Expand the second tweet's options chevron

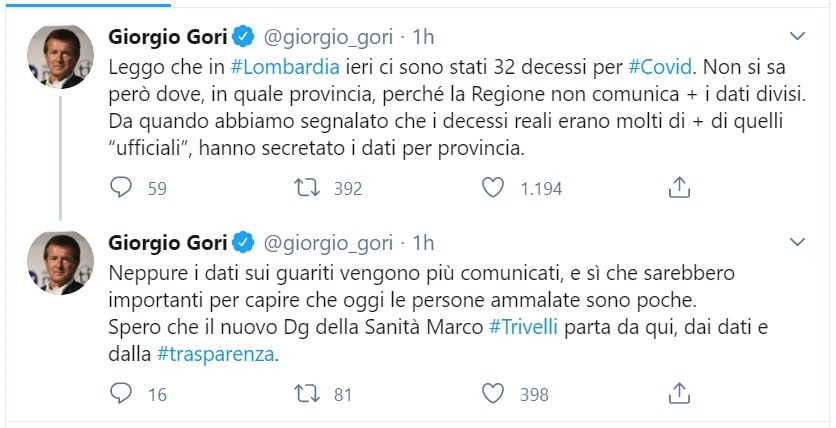tap(797, 242)
